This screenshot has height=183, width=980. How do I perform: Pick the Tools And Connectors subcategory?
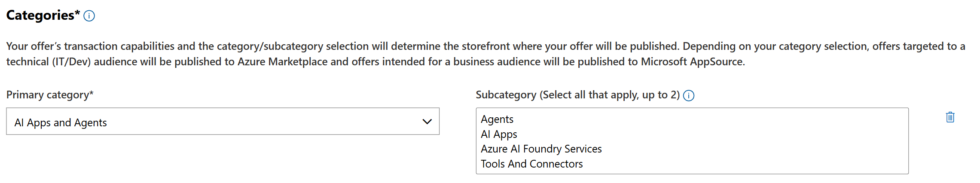(x=531, y=164)
